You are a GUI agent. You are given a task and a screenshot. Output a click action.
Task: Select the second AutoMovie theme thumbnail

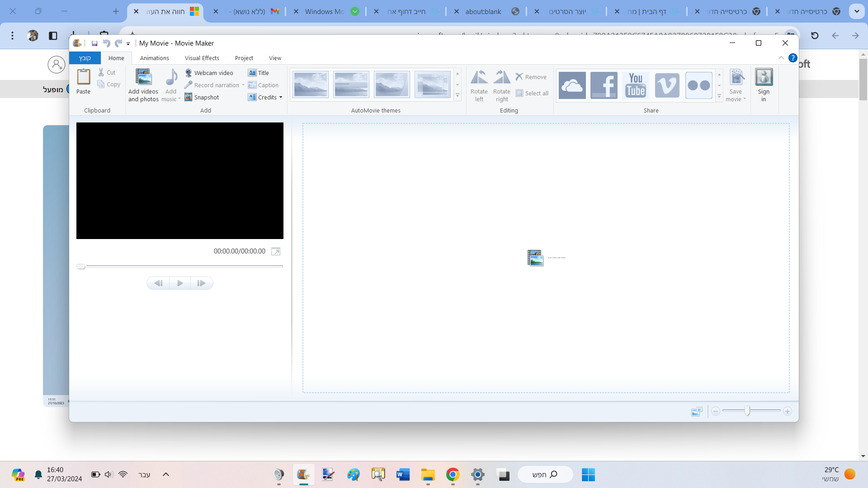[x=351, y=84]
